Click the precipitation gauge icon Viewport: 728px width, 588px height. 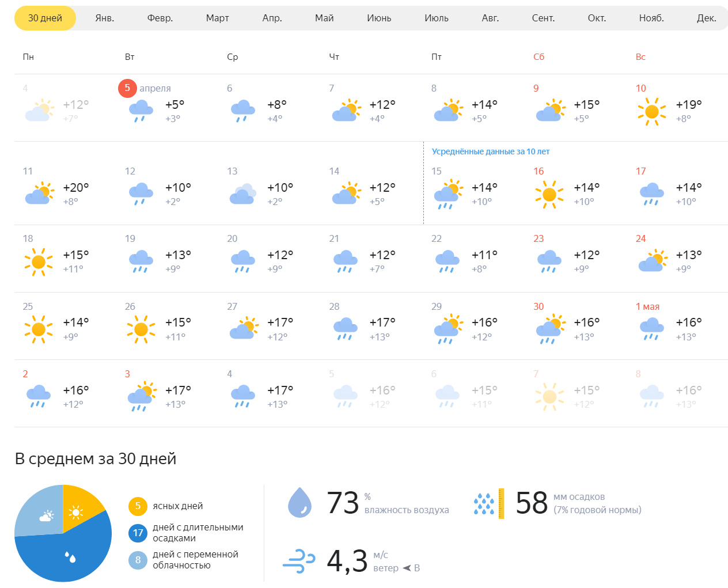[488, 503]
